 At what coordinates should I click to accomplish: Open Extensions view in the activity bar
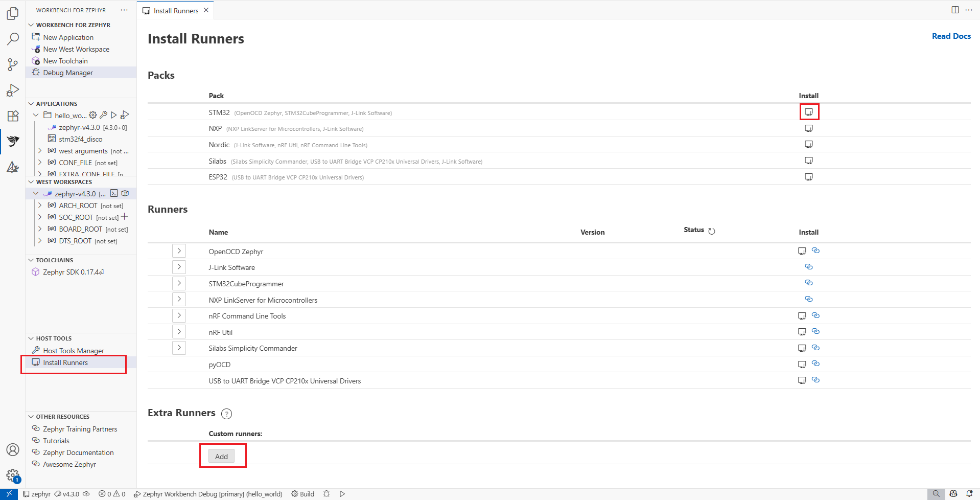(x=13, y=116)
